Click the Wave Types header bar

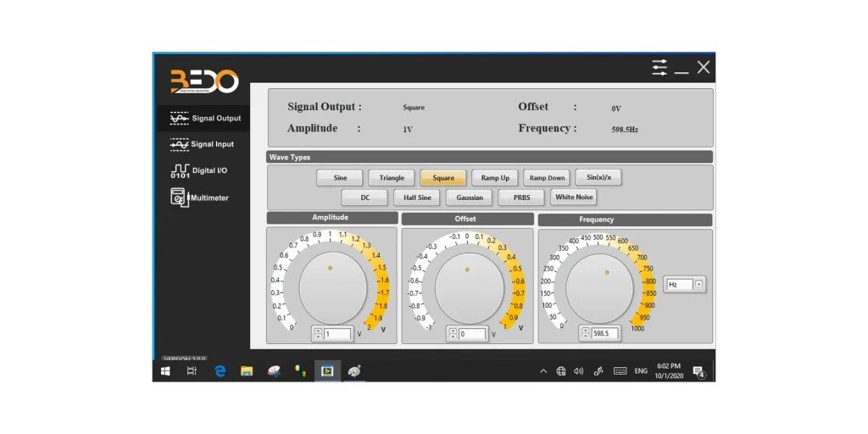[x=490, y=157]
